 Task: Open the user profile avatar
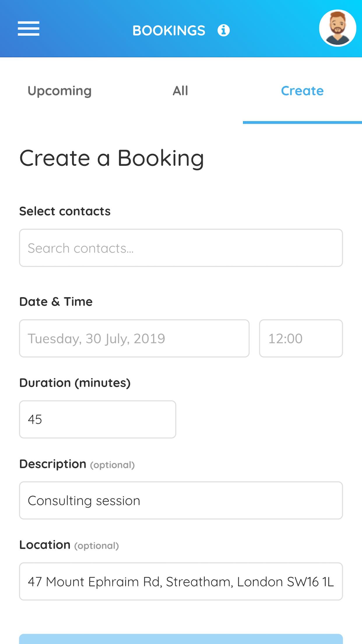tap(338, 28)
